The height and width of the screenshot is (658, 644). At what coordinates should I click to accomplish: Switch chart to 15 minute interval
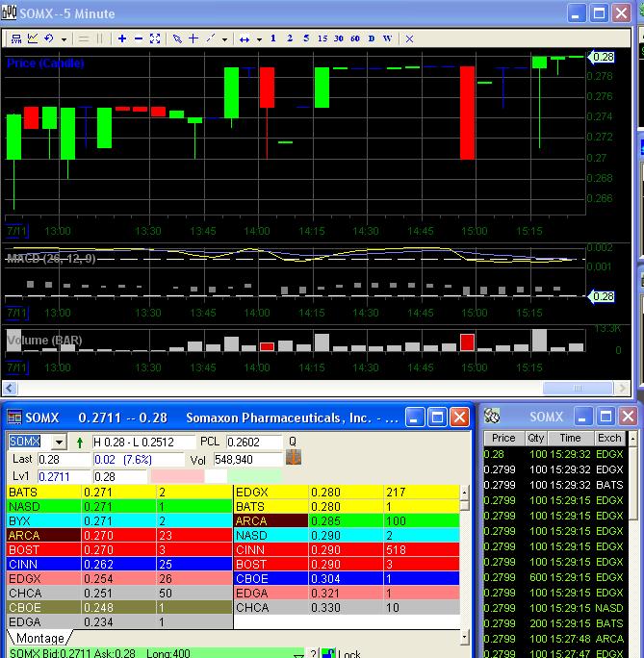point(322,38)
